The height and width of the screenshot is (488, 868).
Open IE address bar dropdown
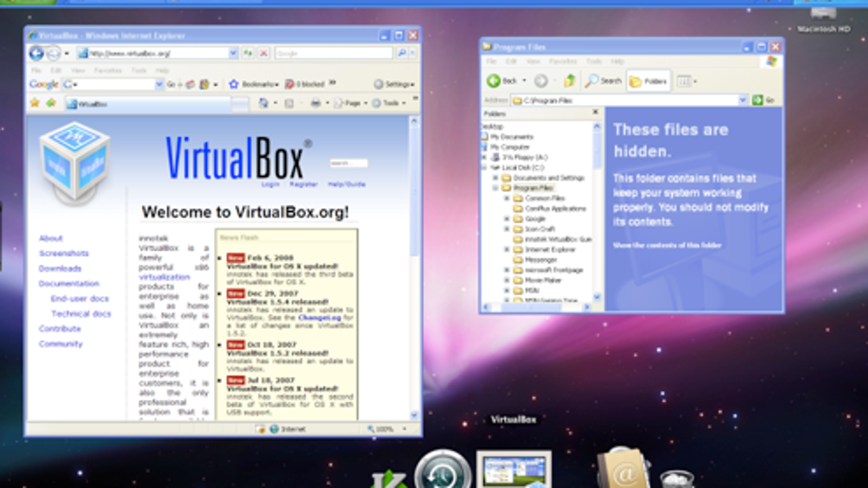[x=233, y=53]
